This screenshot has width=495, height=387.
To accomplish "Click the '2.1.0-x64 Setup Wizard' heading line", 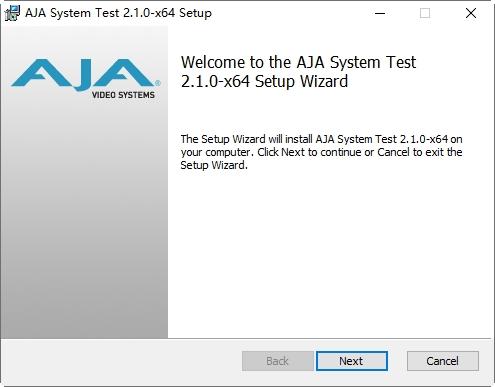I will click(x=264, y=81).
